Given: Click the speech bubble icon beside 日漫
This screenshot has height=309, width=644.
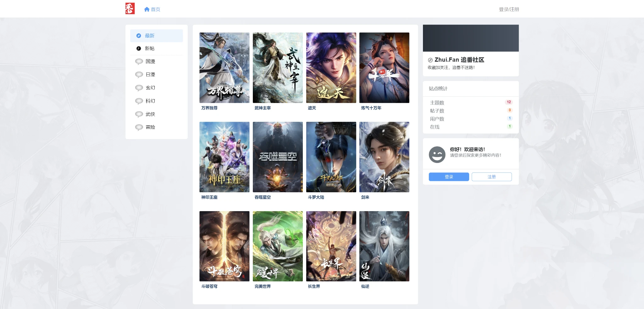Looking at the screenshot, I should (139, 75).
